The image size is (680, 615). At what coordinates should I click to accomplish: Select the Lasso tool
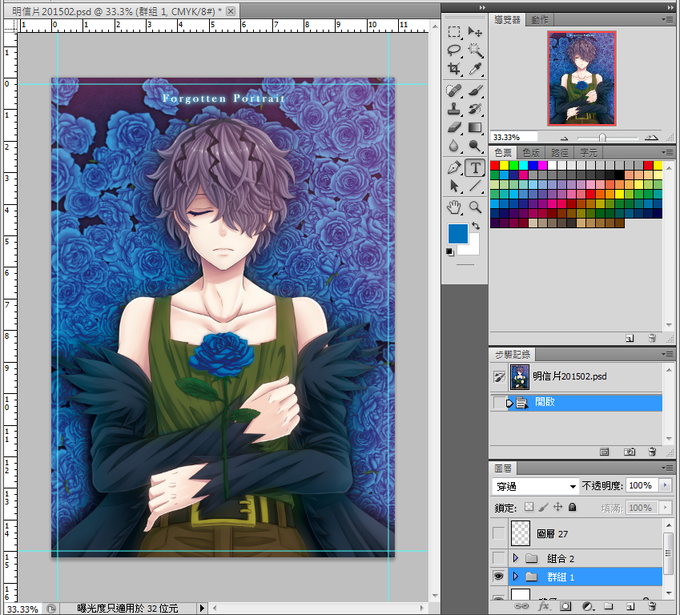pyautogui.click(x=454, y=50)
